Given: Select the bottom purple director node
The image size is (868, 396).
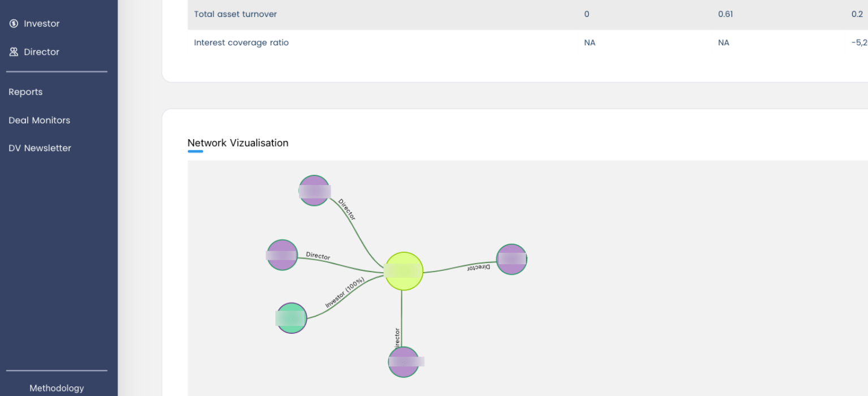Looking at the screenshot, I should point(403,361).
